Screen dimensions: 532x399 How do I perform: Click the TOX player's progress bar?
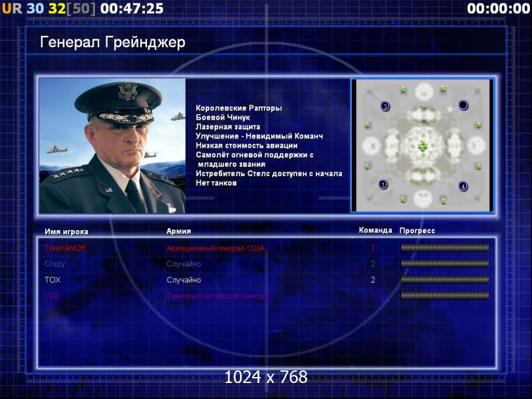tap(445, 280)
